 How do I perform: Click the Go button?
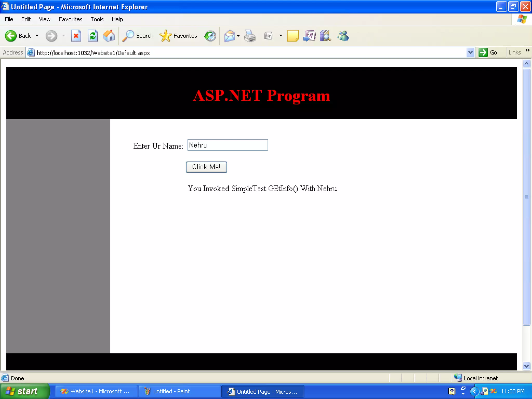click(488, 52)
